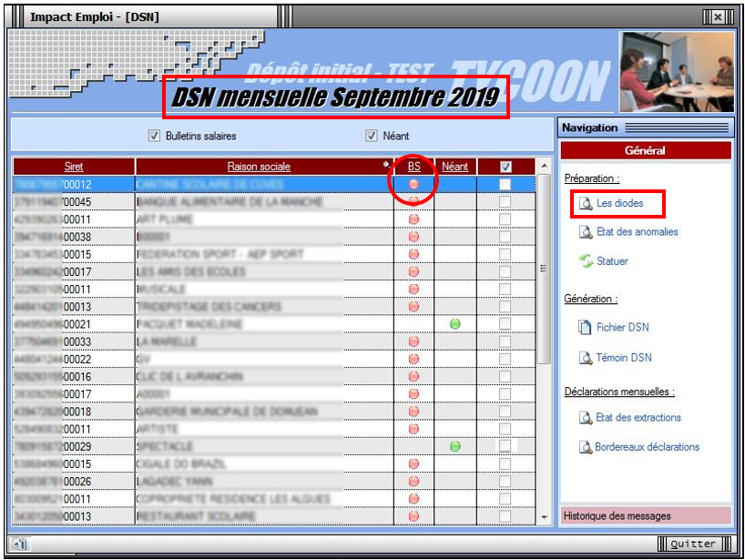Toggle the Bulletins salaires checkbox
This screenshot has height=560, width=745.
(154, 136)
